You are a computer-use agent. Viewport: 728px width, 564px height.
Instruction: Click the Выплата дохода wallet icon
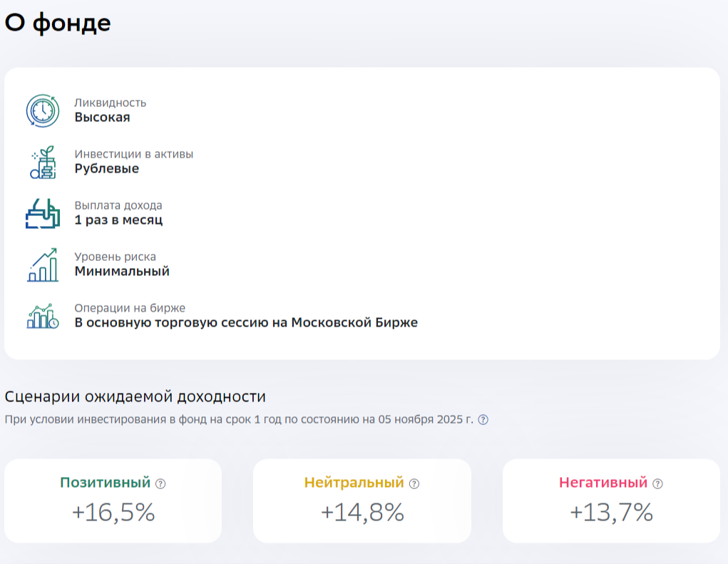pos(42,213)
